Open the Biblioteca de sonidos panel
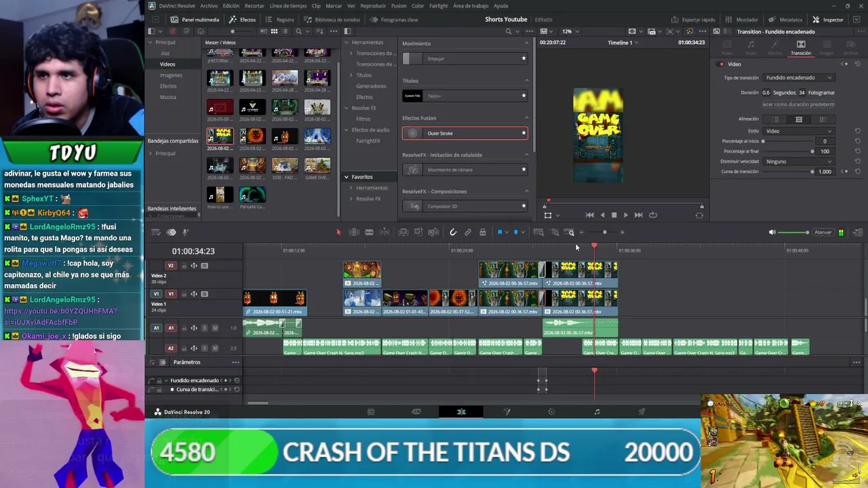 pyautogui.click(x=332, y=20)
